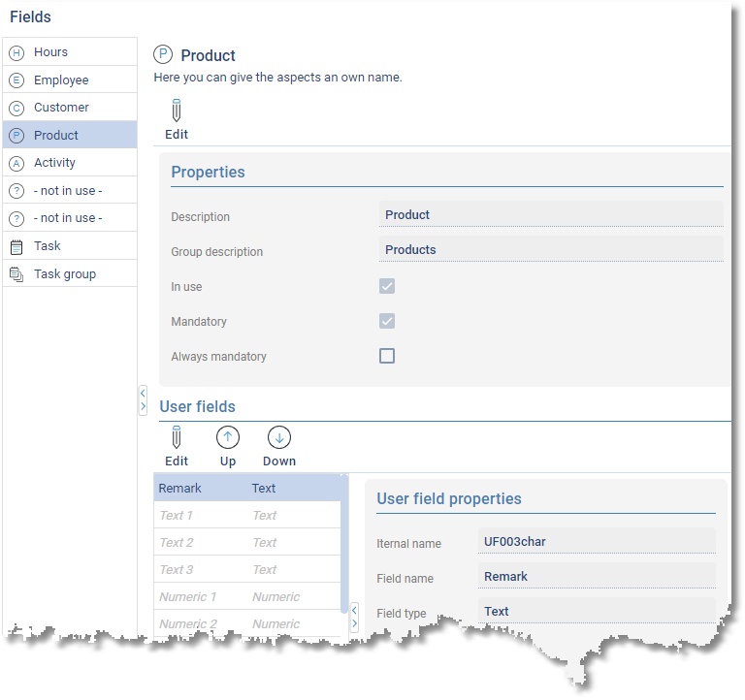Open the Task fields section

pyautogui.click(x=70, y=246)
